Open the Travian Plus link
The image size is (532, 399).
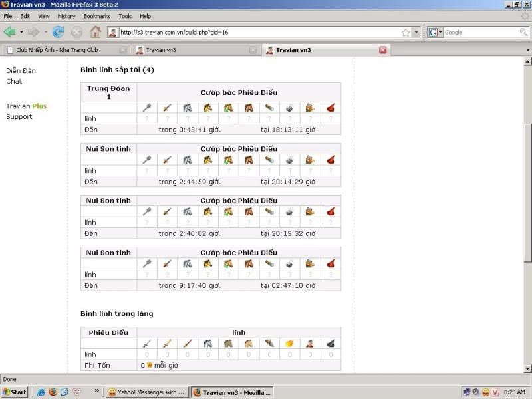pyautogui.click(x=26, y=106)
